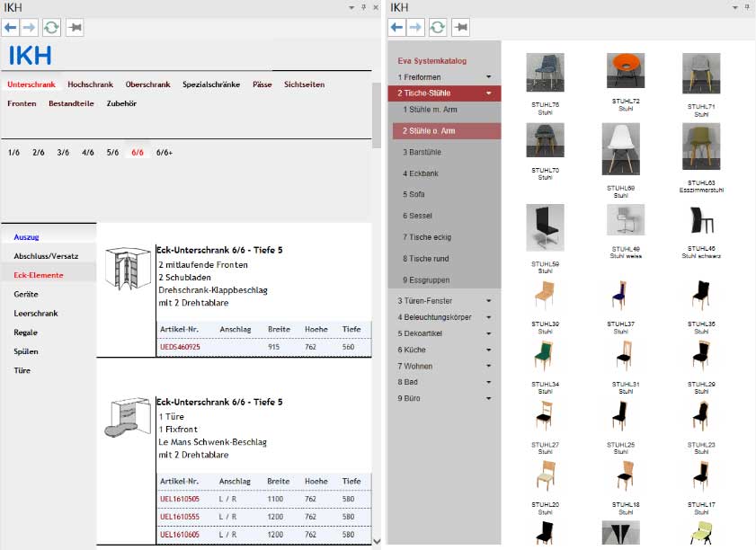Screen dimensions: 756x550
Task: Click the refresh icon in the cabinet panel toolbar
Action: point(51,27)
